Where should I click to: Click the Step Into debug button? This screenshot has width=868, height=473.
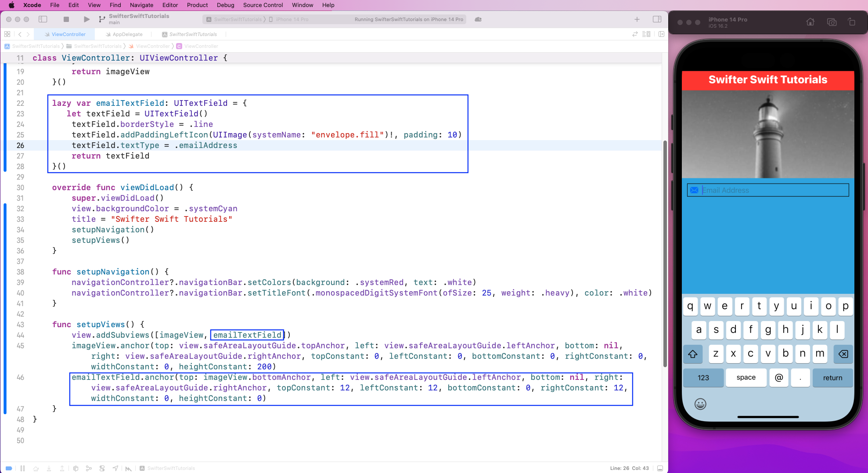tap(49, 468)
